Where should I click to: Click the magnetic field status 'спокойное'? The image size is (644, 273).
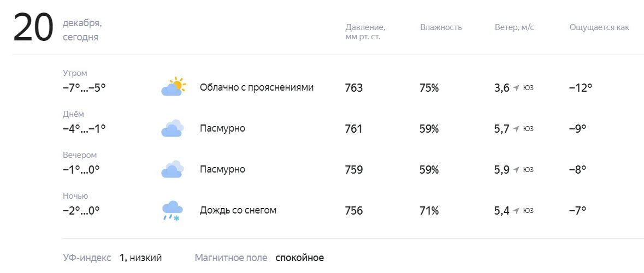299,258
